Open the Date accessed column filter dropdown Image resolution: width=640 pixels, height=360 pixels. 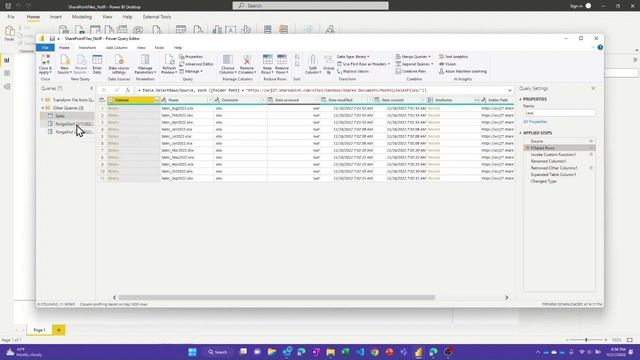[316, 100]
